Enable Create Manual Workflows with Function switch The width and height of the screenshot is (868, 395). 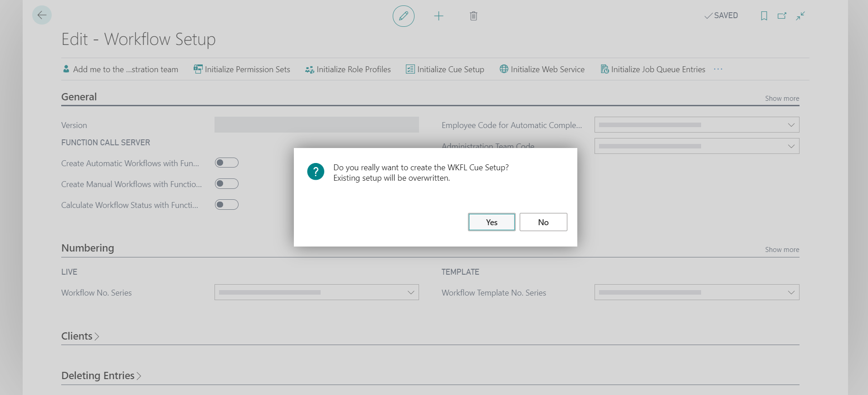[x=227, y=184]
